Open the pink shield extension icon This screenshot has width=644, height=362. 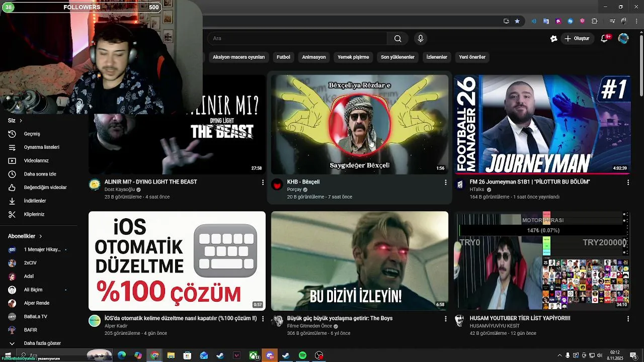(582, 21)
